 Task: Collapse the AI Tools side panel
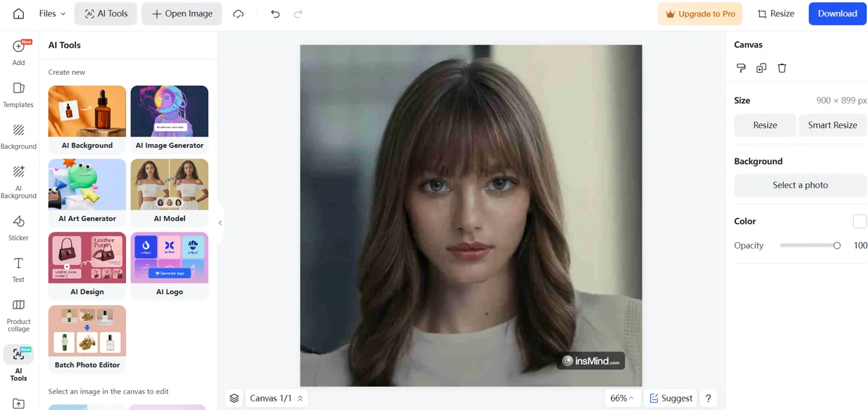220,223
